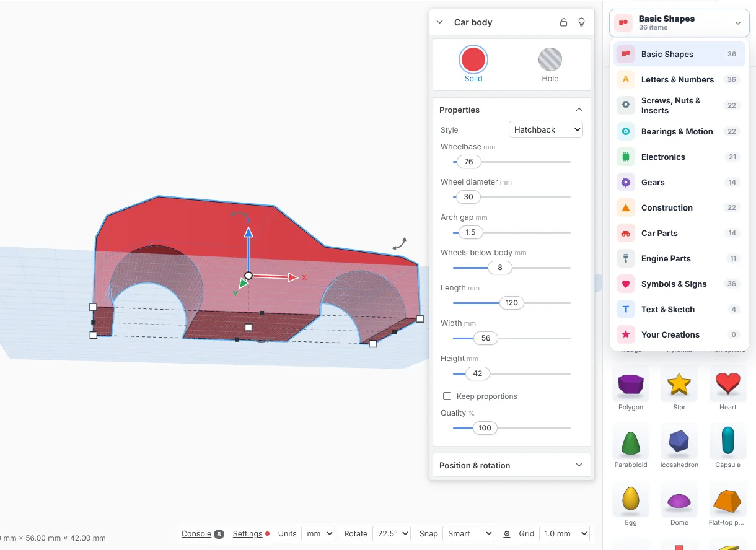Pick the Capsule shape thumbnail
The image size is (756, 550).
coord(727,442)
